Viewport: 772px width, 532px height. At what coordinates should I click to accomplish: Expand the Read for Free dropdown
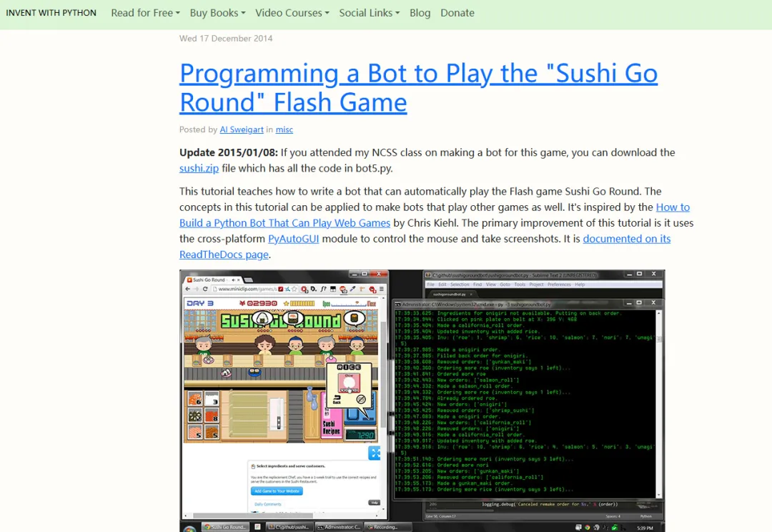145,13
